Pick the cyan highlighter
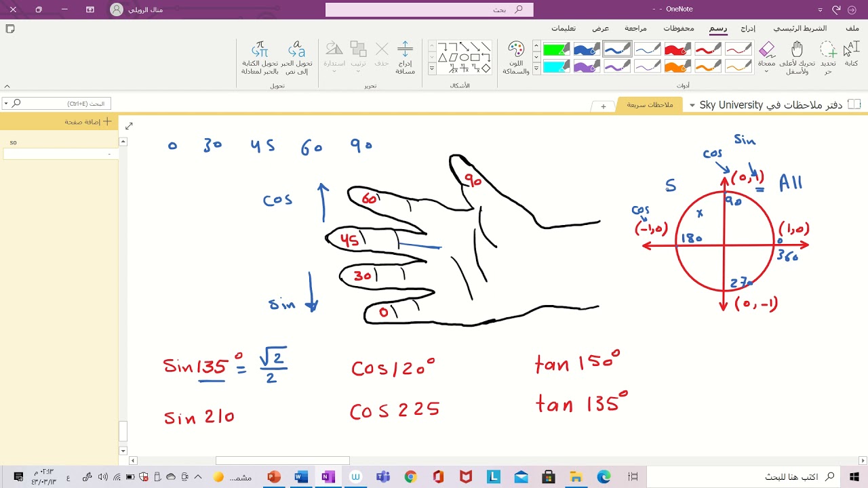This screenshot has width=868, height=488. coord(557,66)
